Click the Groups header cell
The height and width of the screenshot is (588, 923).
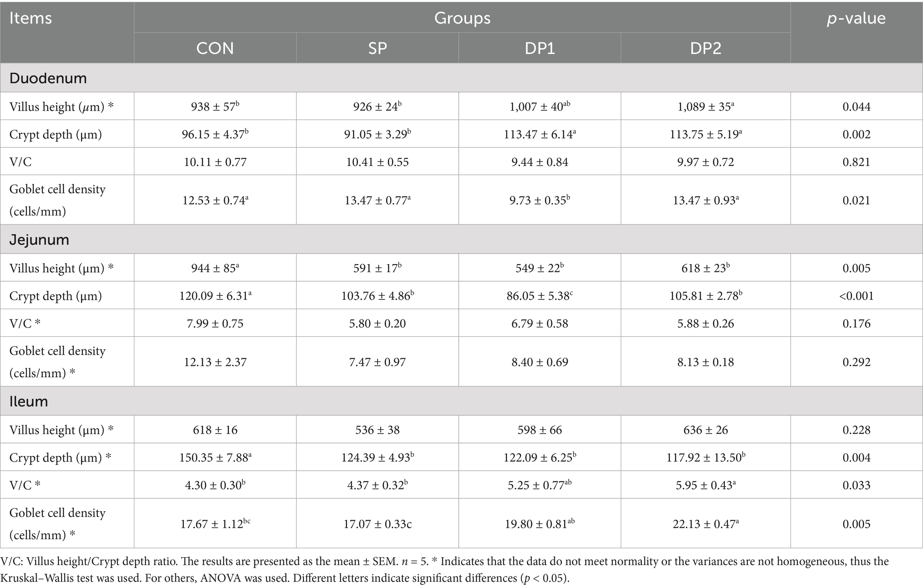point(462,18)
